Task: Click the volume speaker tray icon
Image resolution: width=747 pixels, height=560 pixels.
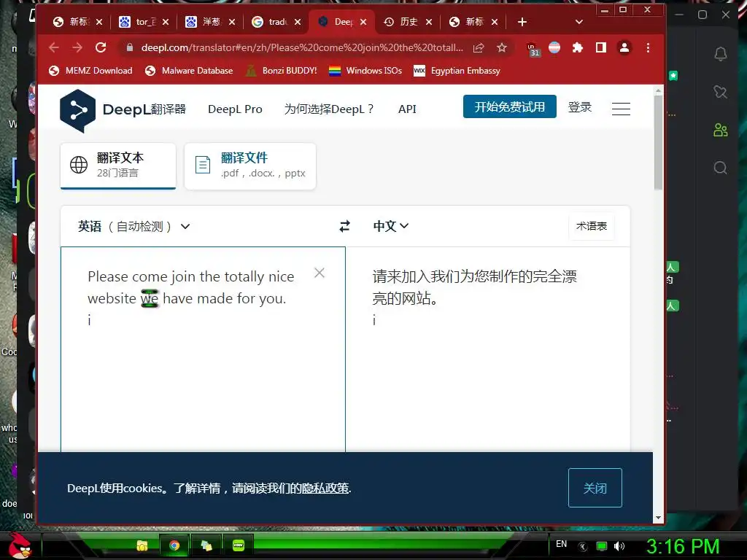Action: tap(619, 546)
